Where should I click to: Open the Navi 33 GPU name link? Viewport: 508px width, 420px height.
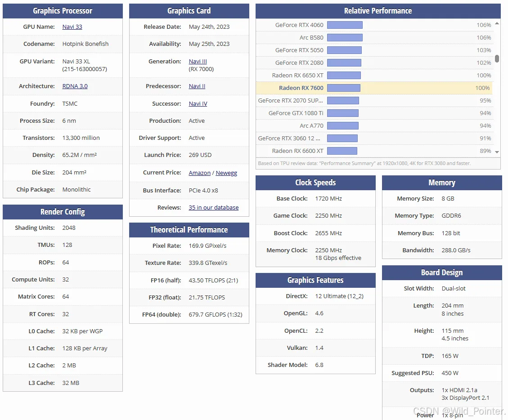tap(72, 27)
